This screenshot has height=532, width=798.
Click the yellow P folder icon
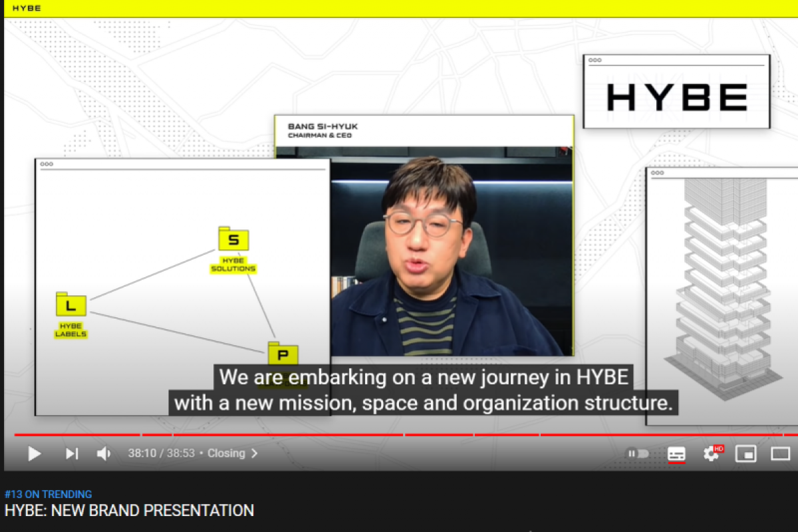pos(283,354)
